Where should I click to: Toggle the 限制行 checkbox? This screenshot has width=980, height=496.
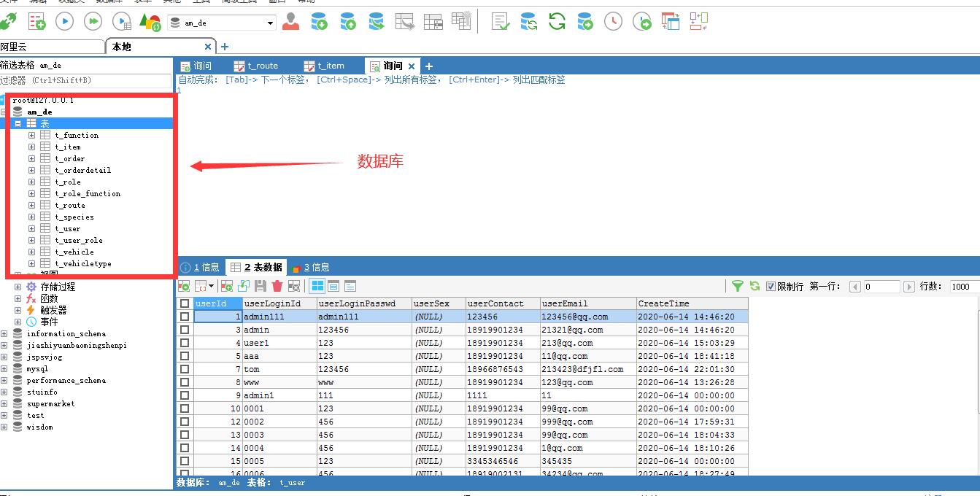point(771,287)
